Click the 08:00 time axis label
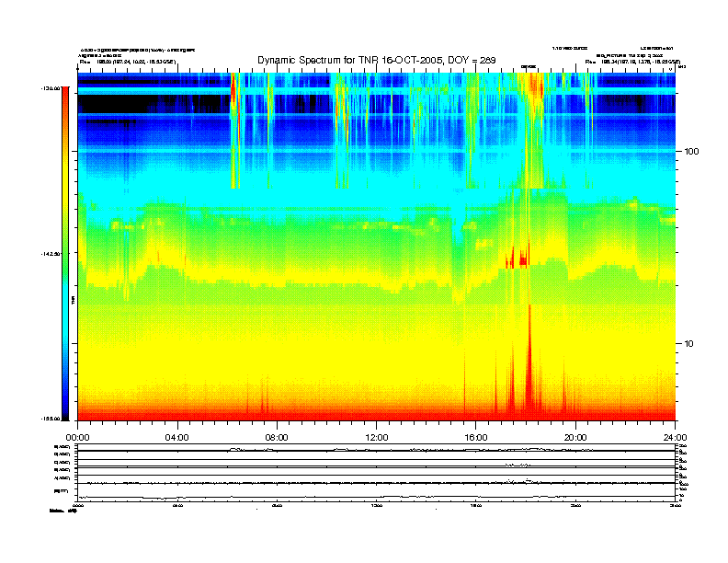Viewport: 728px width, 563px height. tap(277, 438)
